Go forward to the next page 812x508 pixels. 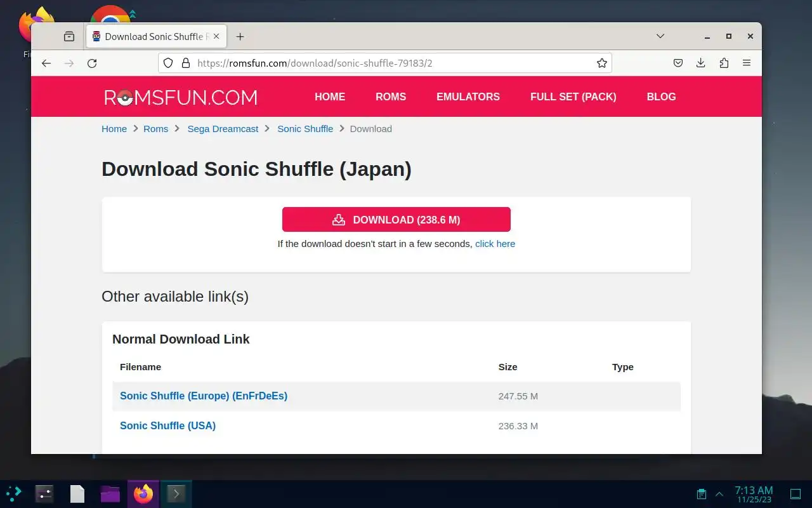tap(69, 63)
